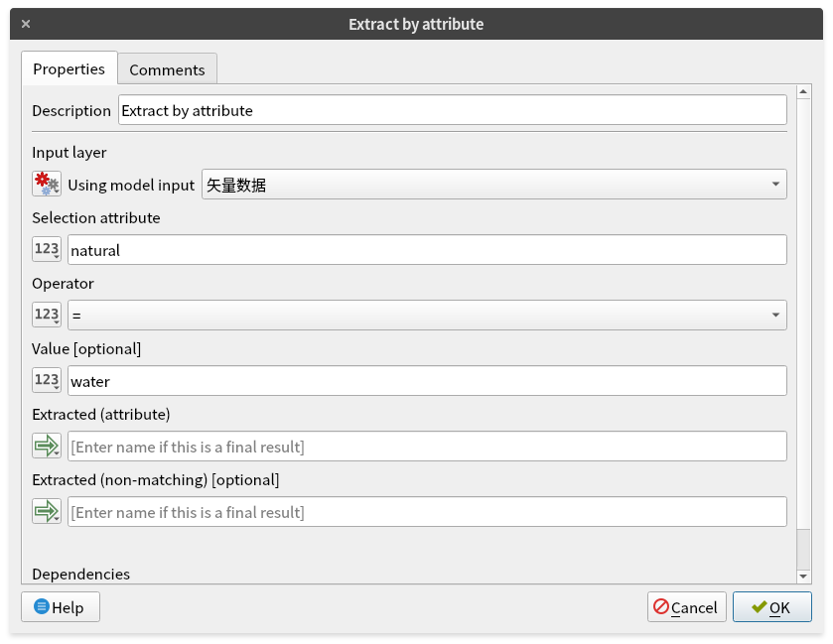The height and width of the screenshot is (644, 833).
Task: Open Help for this algorithm
Action: click(x=60, y=607)
